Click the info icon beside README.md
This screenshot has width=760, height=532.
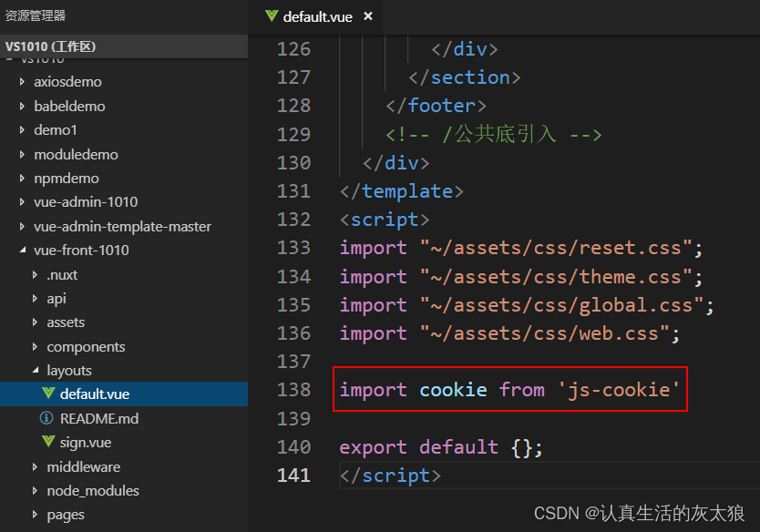(46, 419)
